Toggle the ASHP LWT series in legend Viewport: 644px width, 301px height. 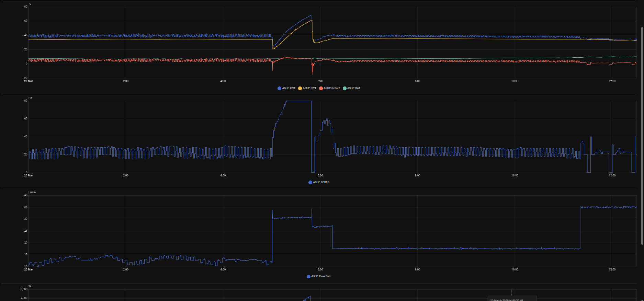click(x=286, y=88)
